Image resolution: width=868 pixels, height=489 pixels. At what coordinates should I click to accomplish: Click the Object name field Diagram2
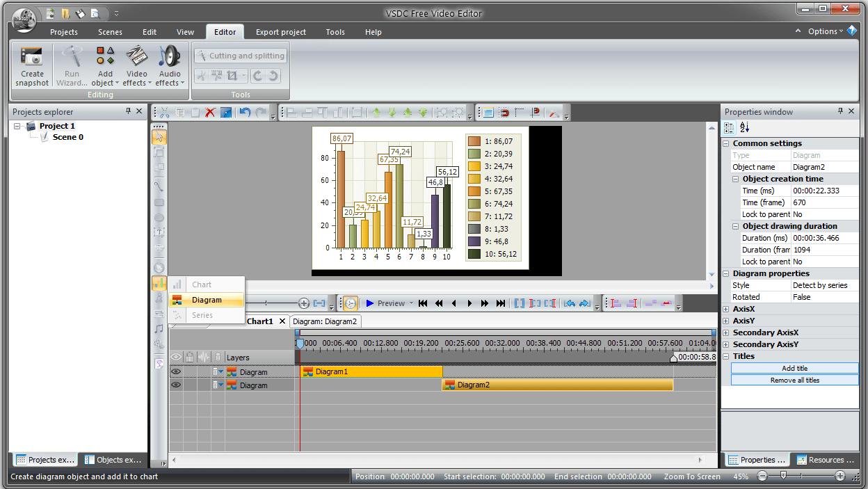825,167
